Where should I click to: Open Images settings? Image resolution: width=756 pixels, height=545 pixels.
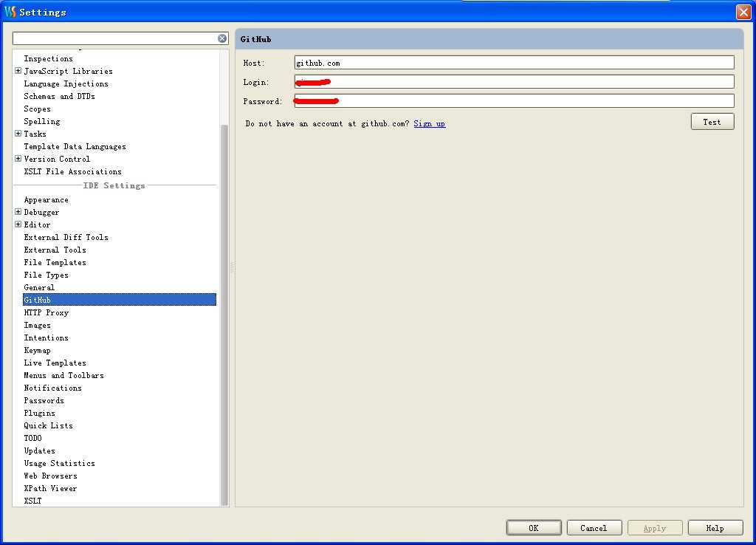click(37, 325)
